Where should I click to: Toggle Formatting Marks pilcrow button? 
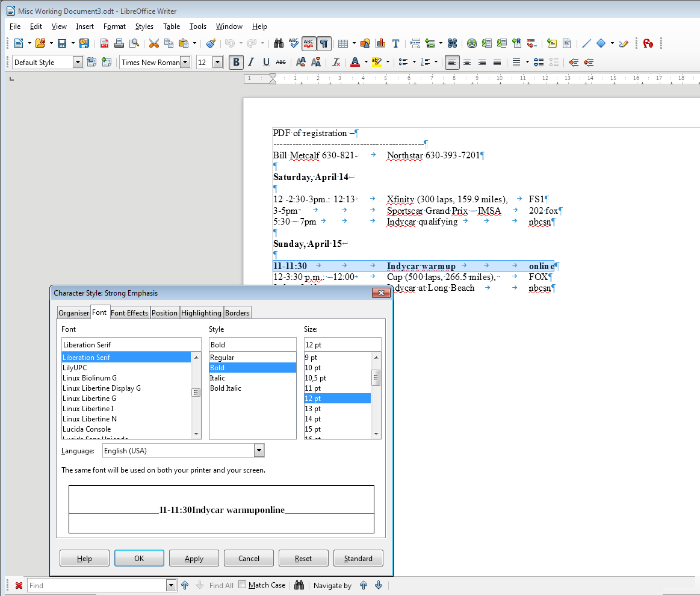pyautogui.click(x=324, y=43)
